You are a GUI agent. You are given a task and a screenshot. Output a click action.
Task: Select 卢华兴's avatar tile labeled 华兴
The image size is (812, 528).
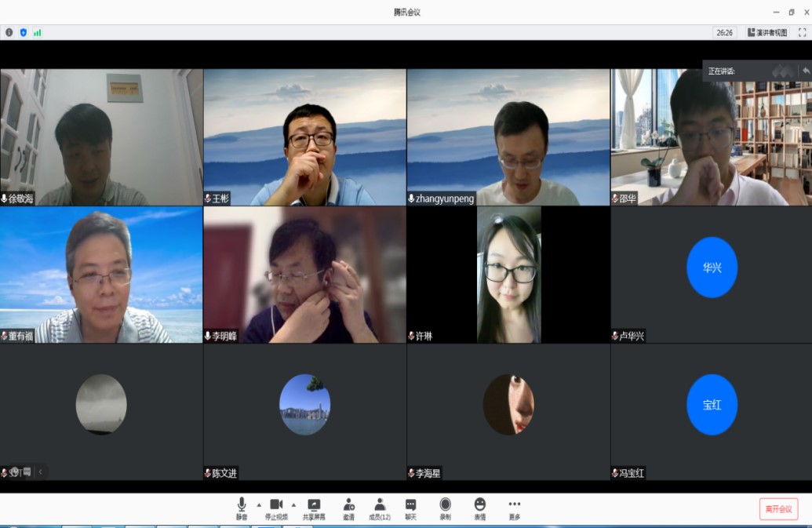pyautogui.click(x=711, y=268)
